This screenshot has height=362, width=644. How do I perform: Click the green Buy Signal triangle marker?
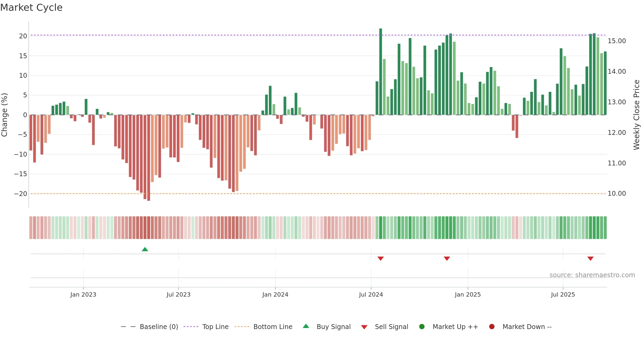tap(145, 249)
